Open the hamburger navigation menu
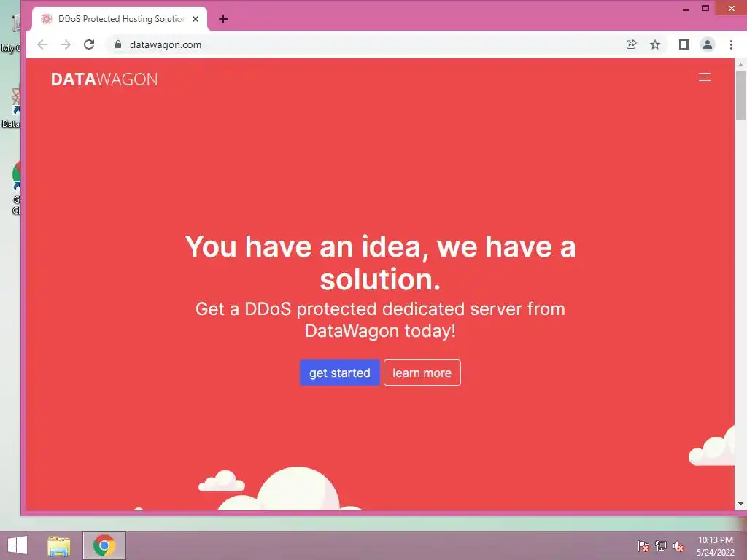747x560 pixels. tap(705, 77)
